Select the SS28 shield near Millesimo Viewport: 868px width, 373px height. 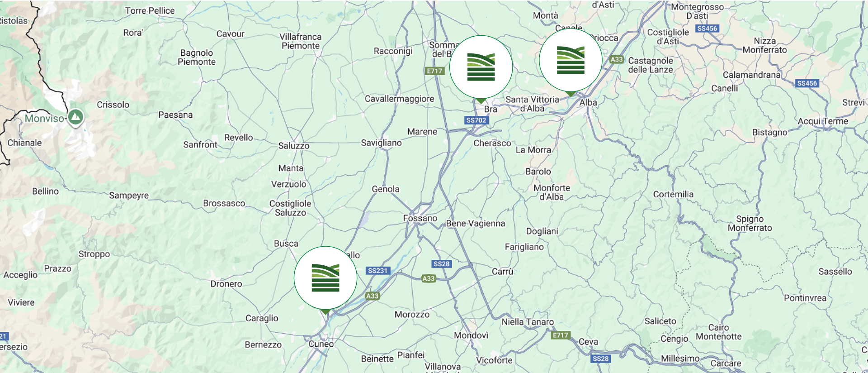[x=600, y=359]
